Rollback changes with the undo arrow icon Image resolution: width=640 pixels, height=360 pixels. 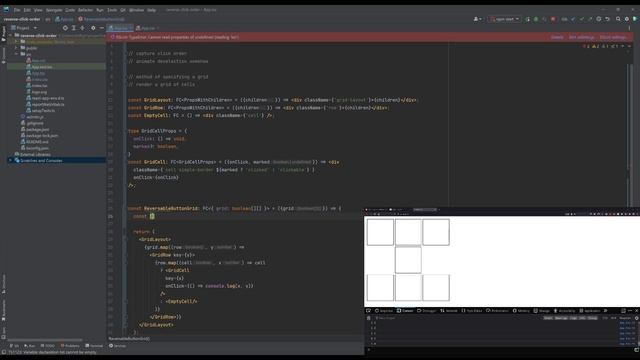[x=607, y=19]
